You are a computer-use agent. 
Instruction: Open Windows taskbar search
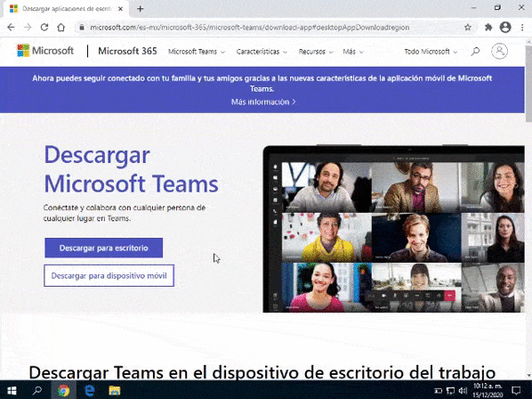pos(37,390)
